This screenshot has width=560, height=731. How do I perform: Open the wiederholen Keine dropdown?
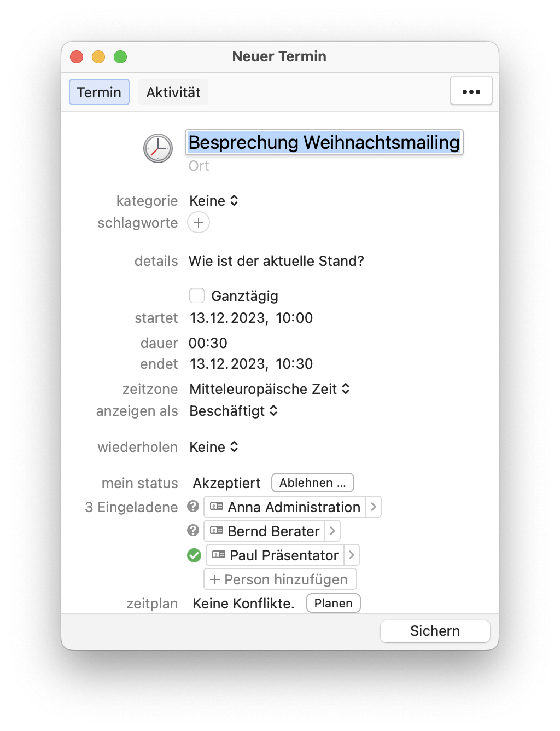click(214, 447)
